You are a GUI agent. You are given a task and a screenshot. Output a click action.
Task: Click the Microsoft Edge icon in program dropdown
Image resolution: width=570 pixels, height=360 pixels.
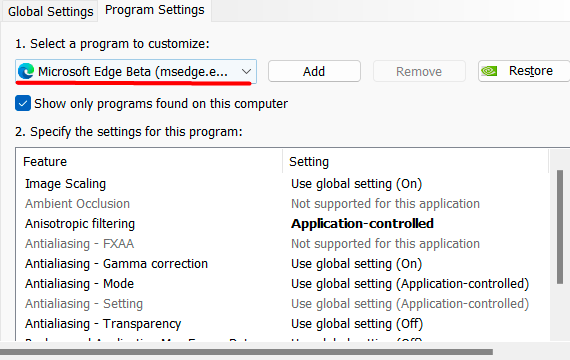[x=26, y=71]
